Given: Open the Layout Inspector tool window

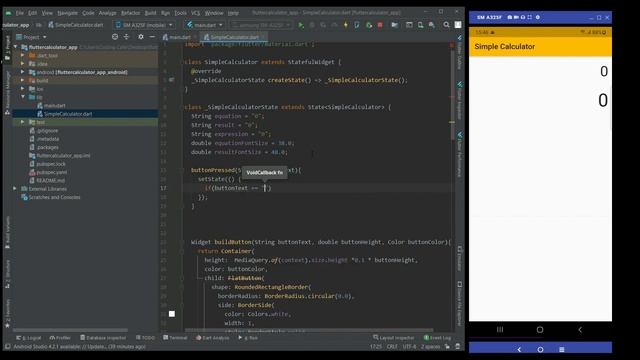Looking at the screenshot, I should coord(393,338).
